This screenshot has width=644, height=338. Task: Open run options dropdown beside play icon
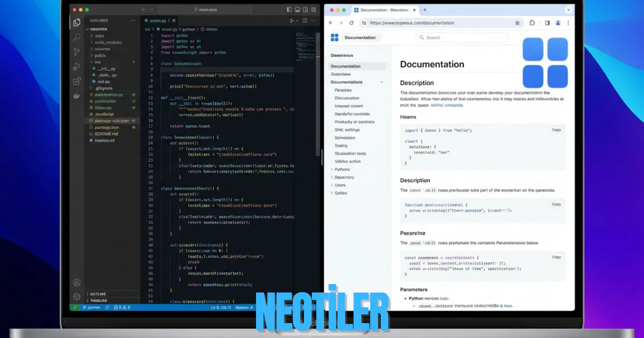298,20
